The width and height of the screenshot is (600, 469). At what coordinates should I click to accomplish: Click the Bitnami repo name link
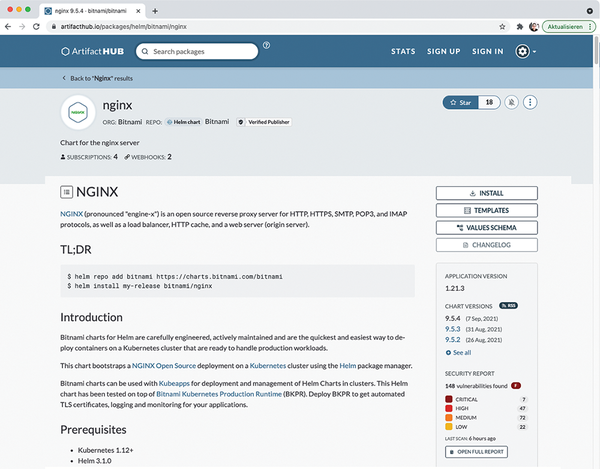point(217,122)
